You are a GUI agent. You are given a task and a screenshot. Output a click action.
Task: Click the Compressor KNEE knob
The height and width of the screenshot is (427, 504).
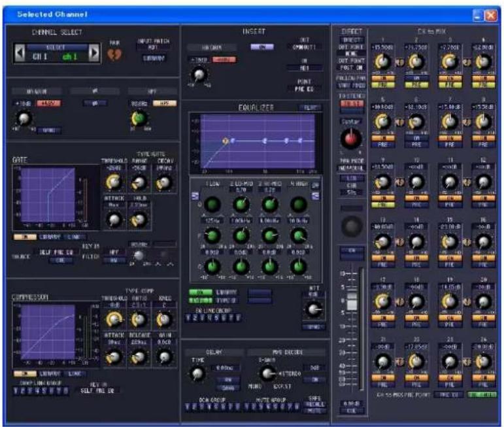(164, 319)
